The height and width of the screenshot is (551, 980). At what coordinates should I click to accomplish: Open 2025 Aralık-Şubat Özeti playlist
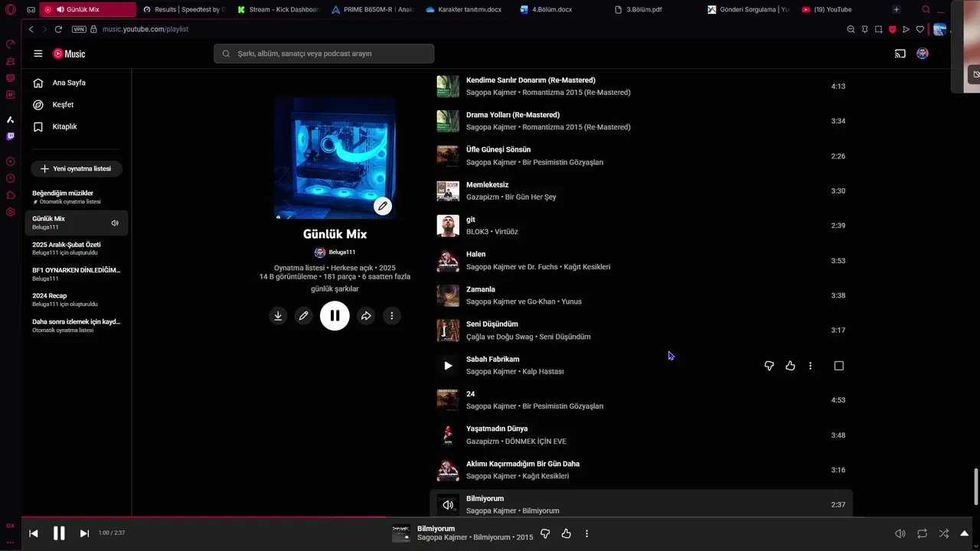(77, 248)
